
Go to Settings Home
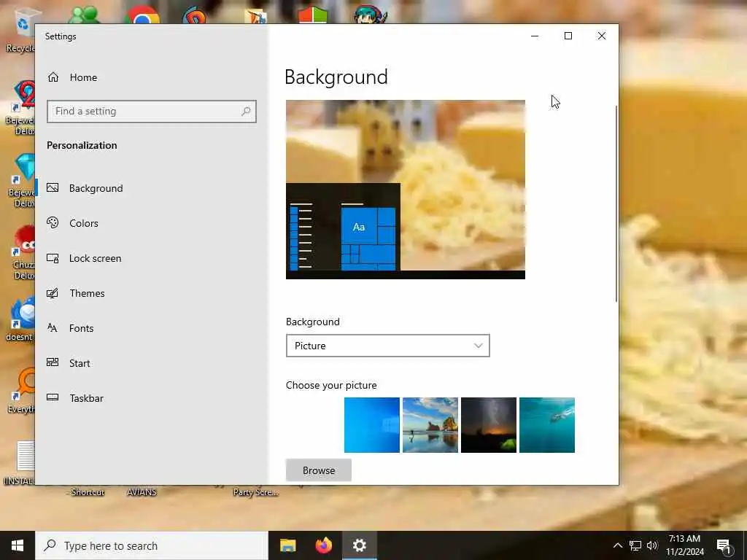click(x=72, y=77)
